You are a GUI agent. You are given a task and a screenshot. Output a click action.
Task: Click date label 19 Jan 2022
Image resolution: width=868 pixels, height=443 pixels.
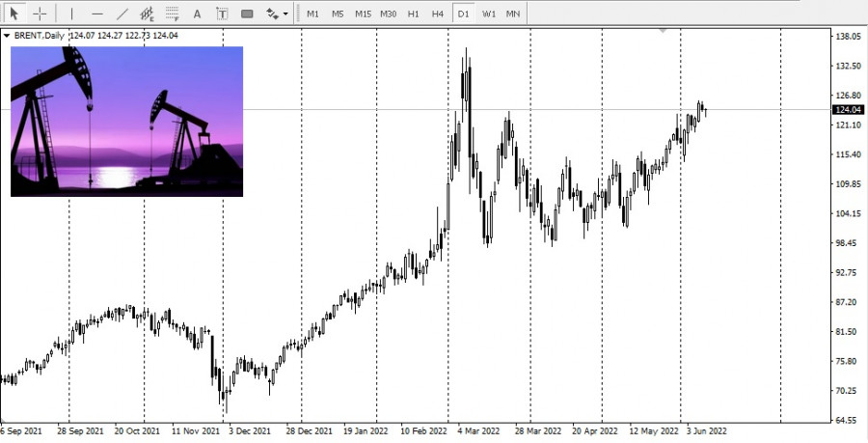coord(366,430)
